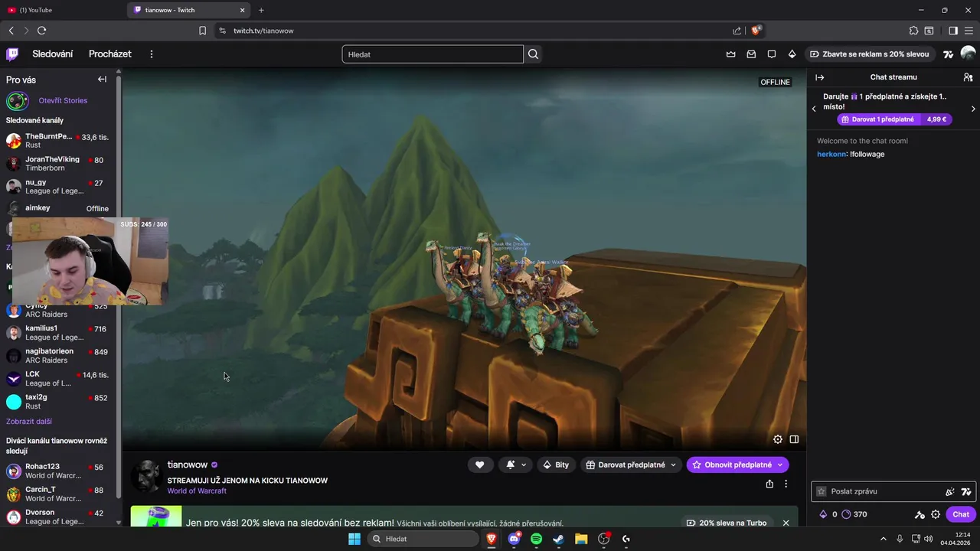This screenshot has height=551, width=980.
Task: Open the browser extensions puzzle icon
Action: [x=913, y=31]
